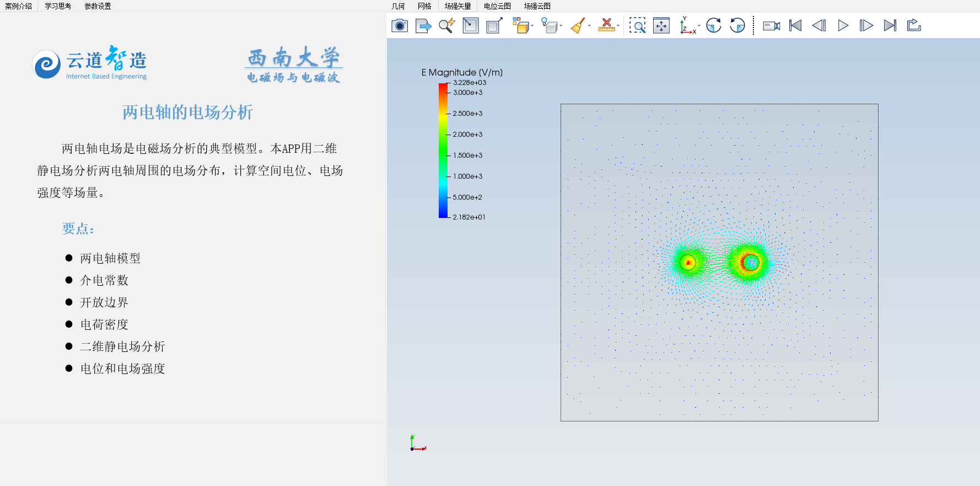Open dropdown beside the colored cube icon
This screenshot has width=980, height=486.
point(532,26)
